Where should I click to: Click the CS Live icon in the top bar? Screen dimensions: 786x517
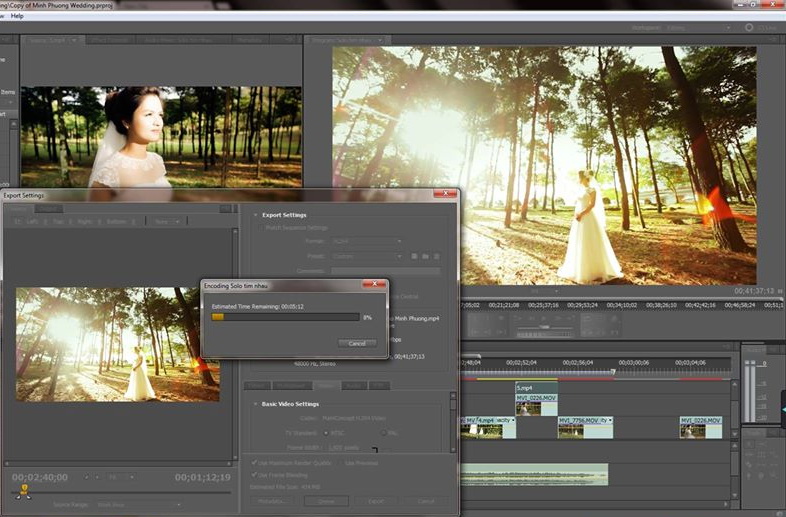coord(749,28)
